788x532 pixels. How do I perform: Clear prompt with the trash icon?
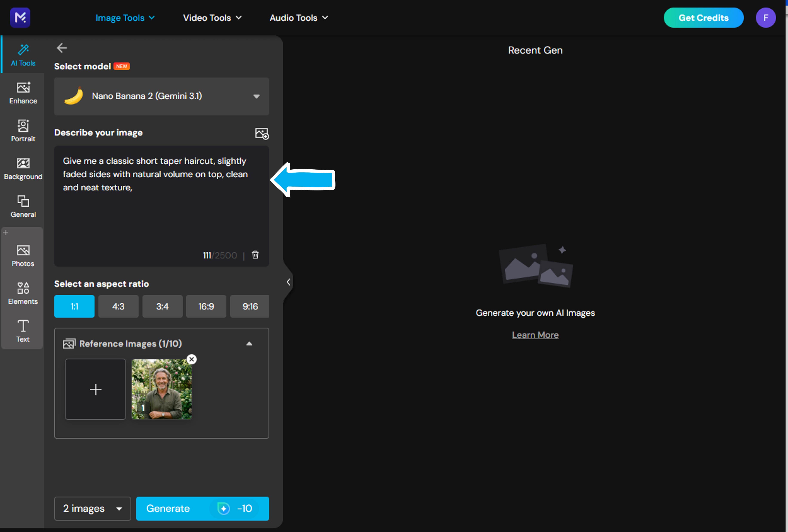click(255, 255)
